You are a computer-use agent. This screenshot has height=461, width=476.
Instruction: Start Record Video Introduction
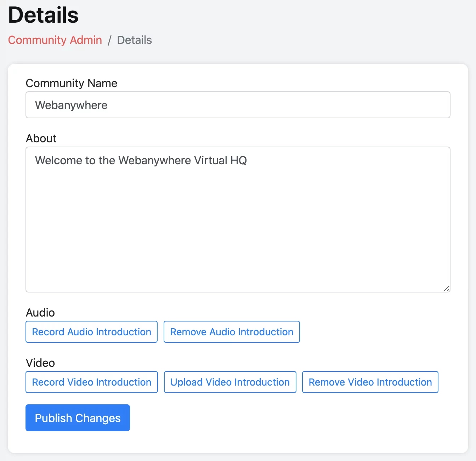[92, 382]
